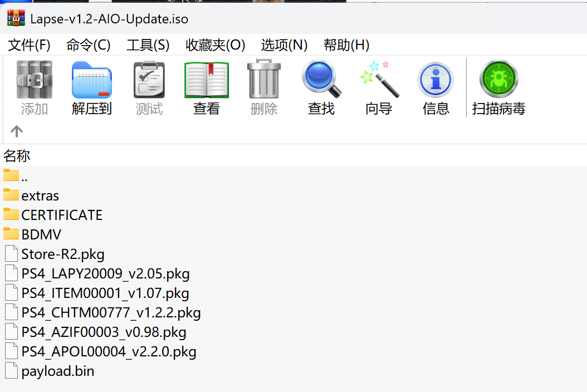Select 'PS4_AZIF00003_v0.98.pkg' file name
587x392 pixels.
[104, 332]
